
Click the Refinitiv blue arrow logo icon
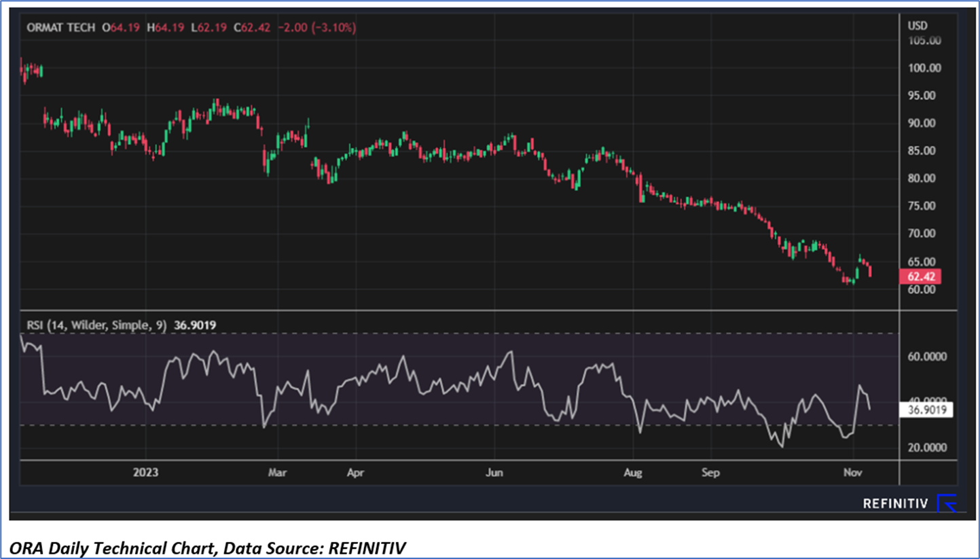click(946, 503)
